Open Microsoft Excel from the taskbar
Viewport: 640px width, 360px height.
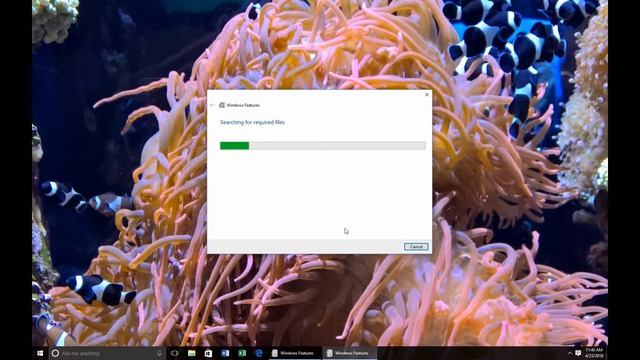[x=242, y=353]
